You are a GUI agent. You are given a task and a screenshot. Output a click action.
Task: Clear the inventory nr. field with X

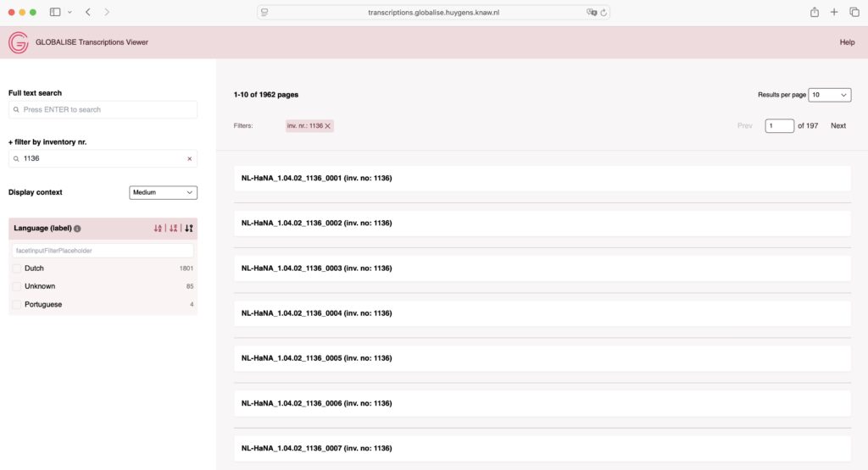(189, 158)
